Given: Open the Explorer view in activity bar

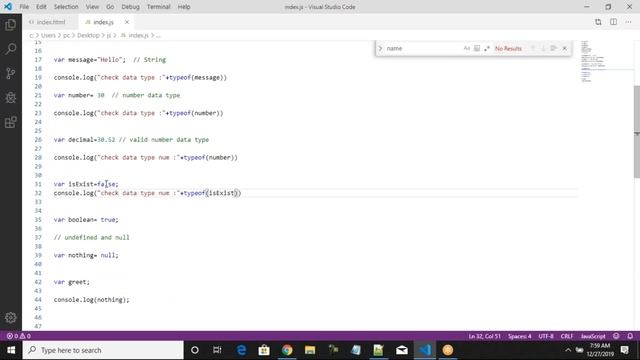Looking at the screenshot, I should [11, 25].
